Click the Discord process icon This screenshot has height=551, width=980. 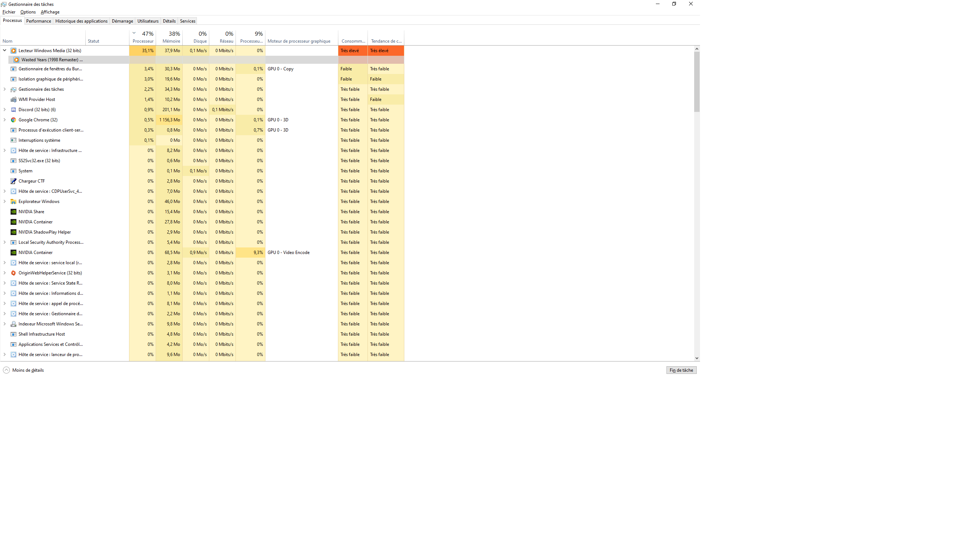coord(13,110)
